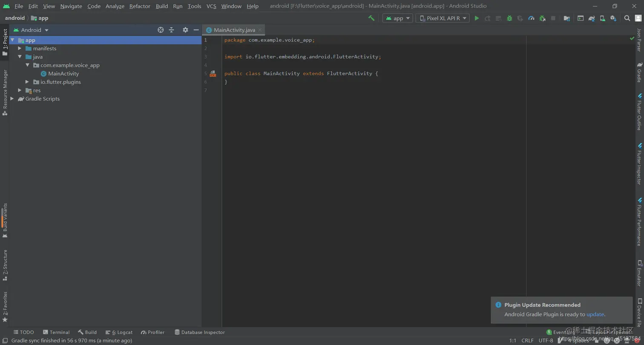Click Select Opened File target icon
The height and width of the screenshot is (345, 644).
click(x=161, y=30)
